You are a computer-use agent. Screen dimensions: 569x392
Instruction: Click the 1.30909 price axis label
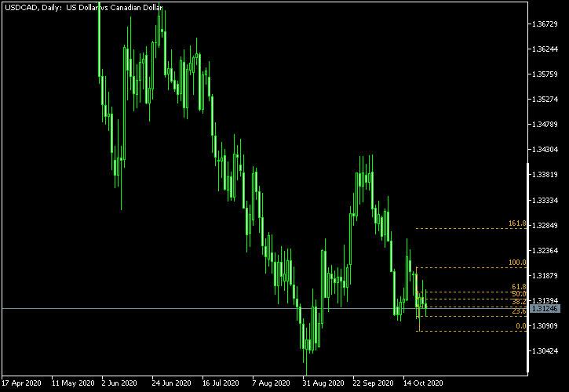click(545, 326)
